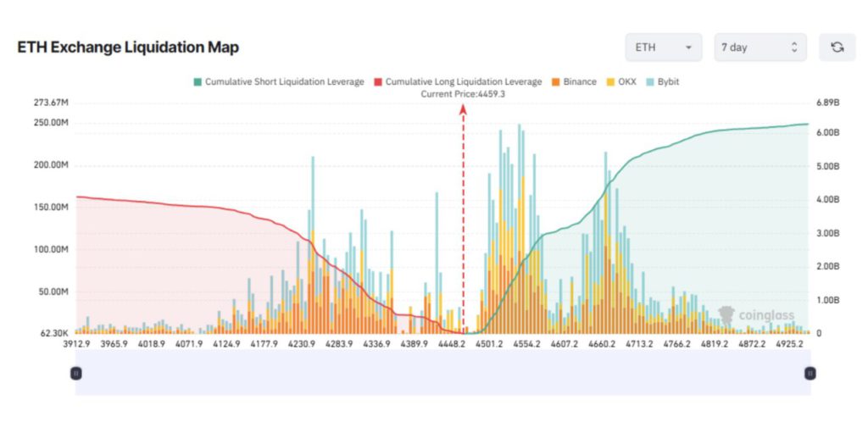868x422 pixels.
Task: Open the ETH coin dropdown
Action: [664, 47]
